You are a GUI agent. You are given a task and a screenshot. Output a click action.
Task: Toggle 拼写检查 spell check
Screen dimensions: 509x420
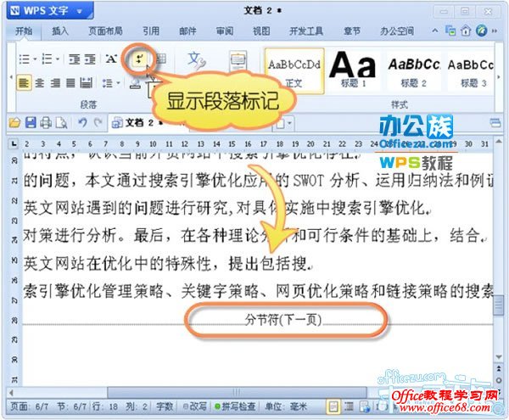[235, 406]
